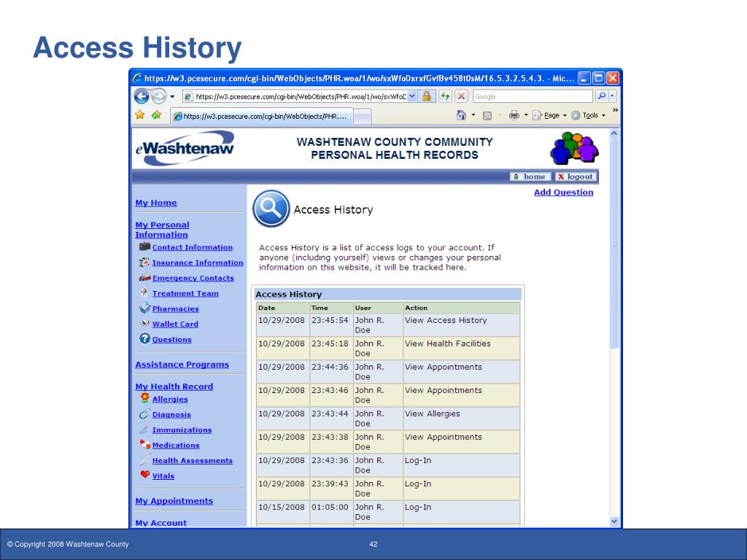Show more toolbar commands chevron

[x=615, y=111]
